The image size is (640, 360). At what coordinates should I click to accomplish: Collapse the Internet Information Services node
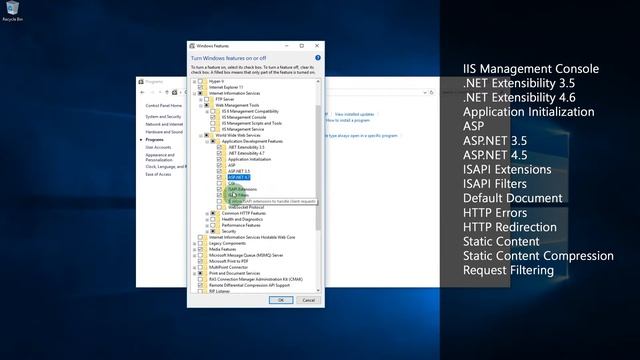click(194, 93)
